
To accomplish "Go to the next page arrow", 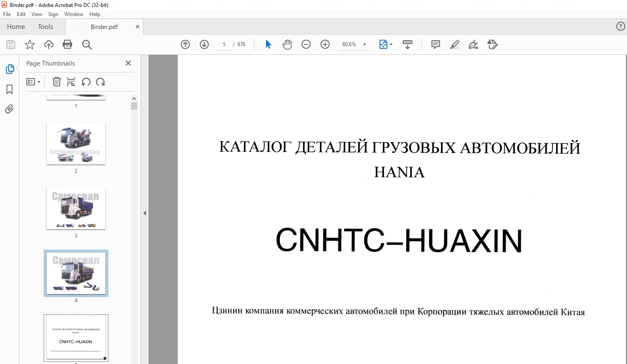I will (x=204, y=44).
